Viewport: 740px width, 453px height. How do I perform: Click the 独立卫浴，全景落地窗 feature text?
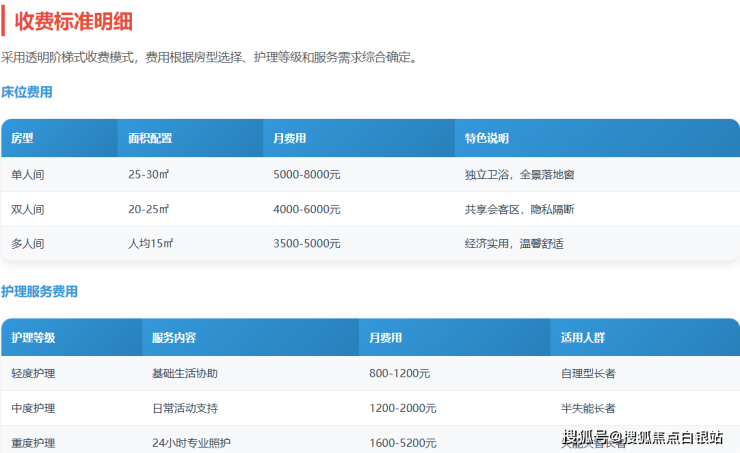(x=519, y=175)
